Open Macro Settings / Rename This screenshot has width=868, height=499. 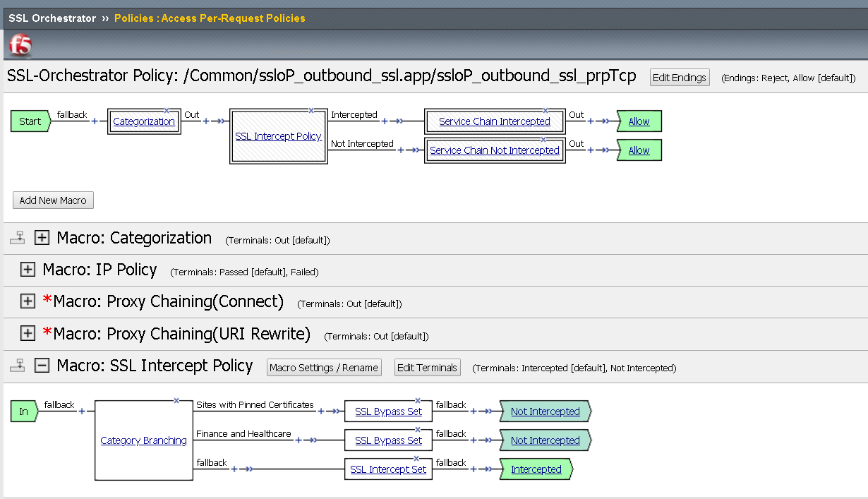(x=324, y=368)
